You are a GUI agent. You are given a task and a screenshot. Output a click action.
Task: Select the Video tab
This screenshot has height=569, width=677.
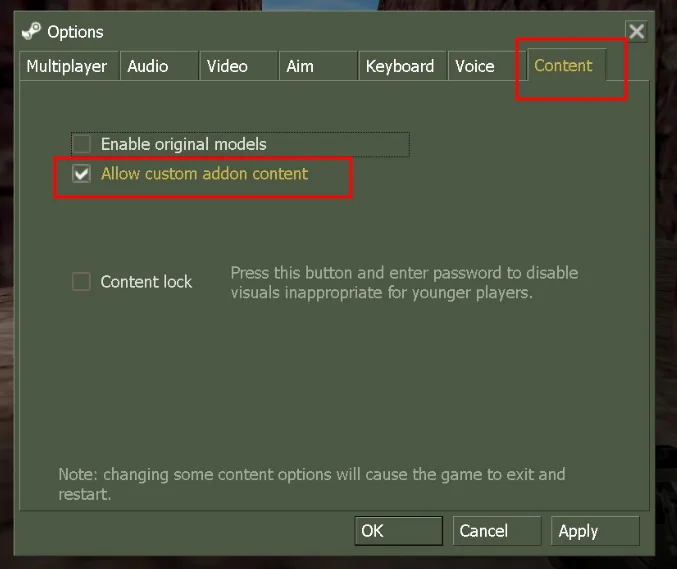click(238, 66)
